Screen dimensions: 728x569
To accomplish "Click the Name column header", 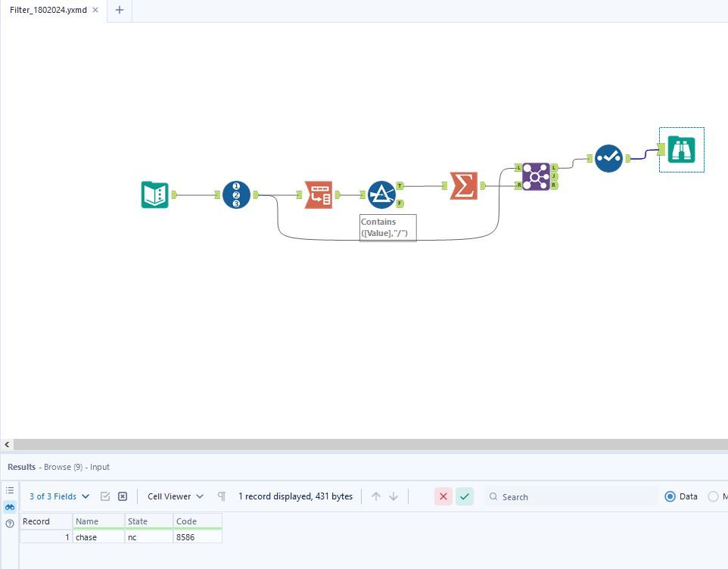I will pyautogui.click(x=98, y=521).
